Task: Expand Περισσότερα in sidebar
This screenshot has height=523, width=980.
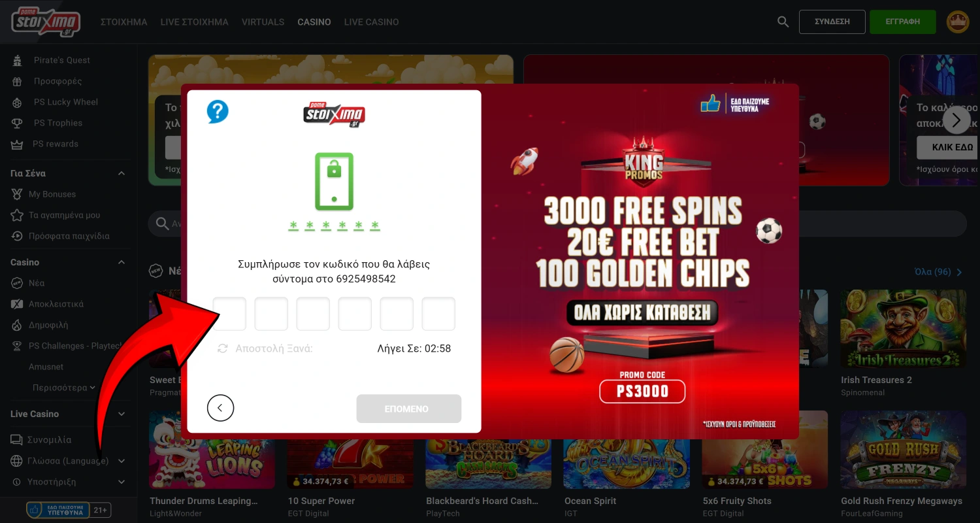Action: point(64,388)
